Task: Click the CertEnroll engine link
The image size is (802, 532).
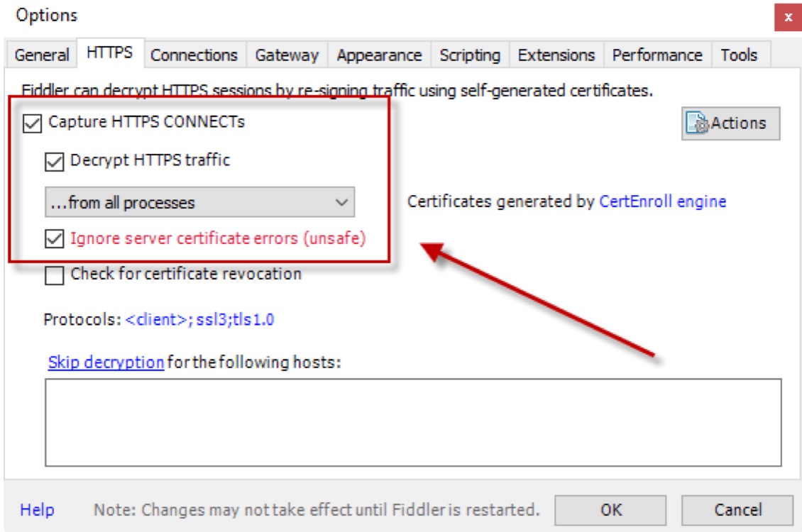Action: point(662,201)
